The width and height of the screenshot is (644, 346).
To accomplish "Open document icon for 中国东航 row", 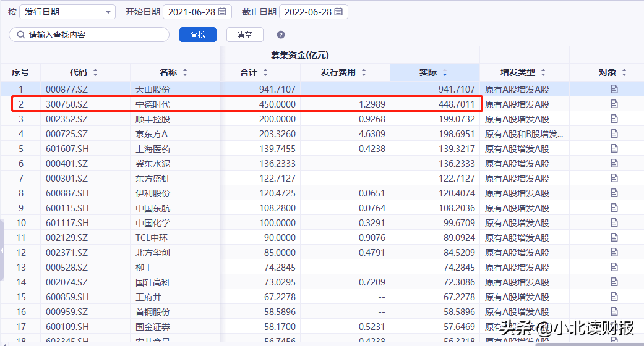I will (614, 208).
